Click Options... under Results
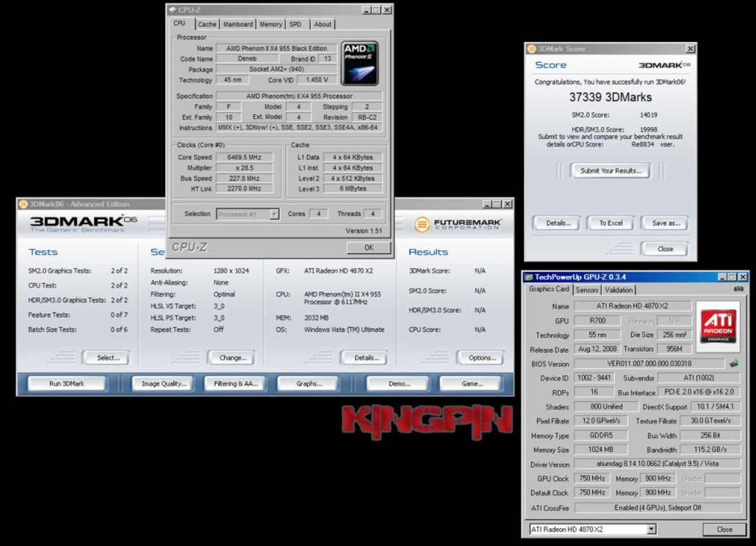 [482, 358]
